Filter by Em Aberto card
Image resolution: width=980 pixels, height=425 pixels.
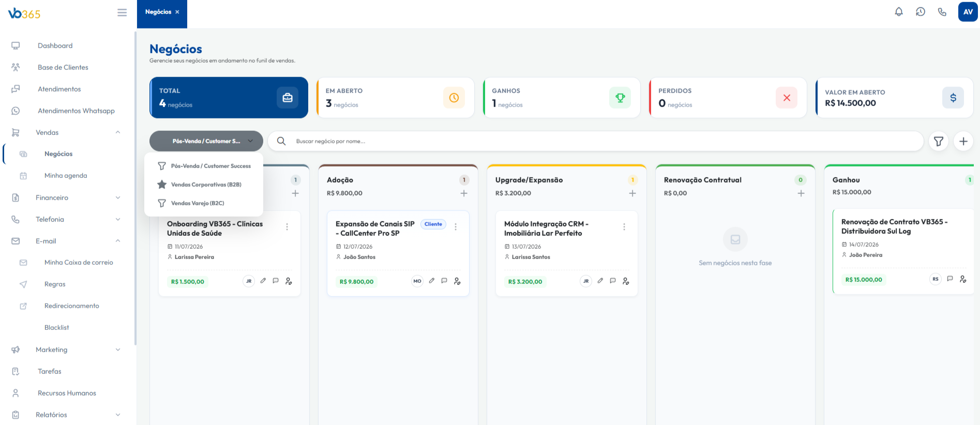point(395,98)
